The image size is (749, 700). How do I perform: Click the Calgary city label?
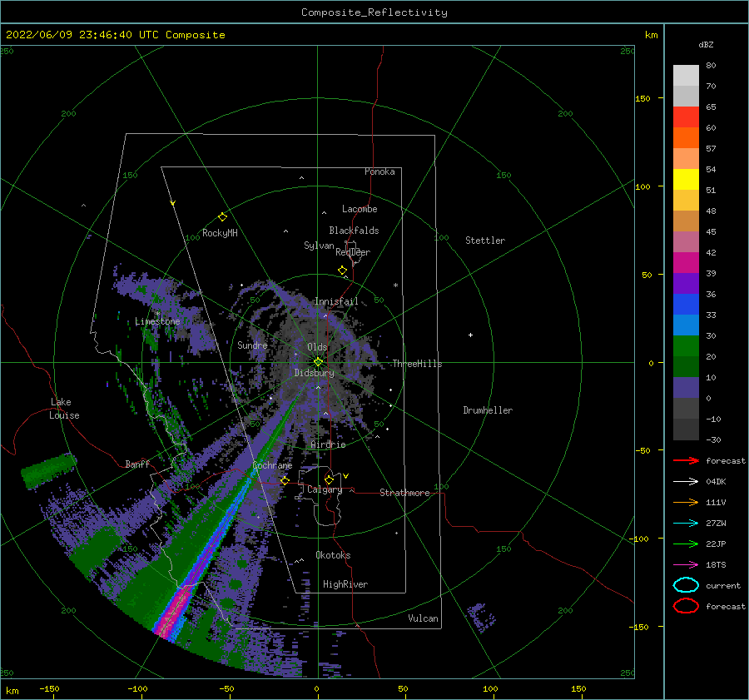click(325, 489)
